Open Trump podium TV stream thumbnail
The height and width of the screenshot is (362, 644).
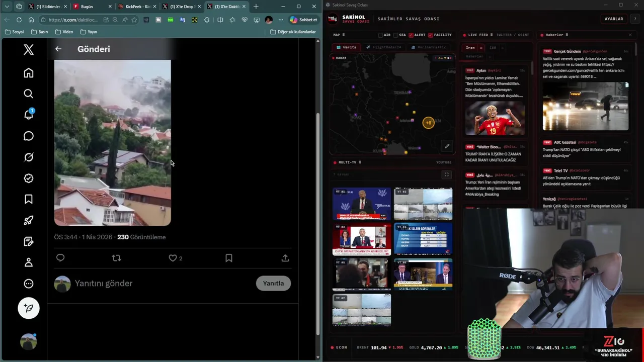click(362, 204)
